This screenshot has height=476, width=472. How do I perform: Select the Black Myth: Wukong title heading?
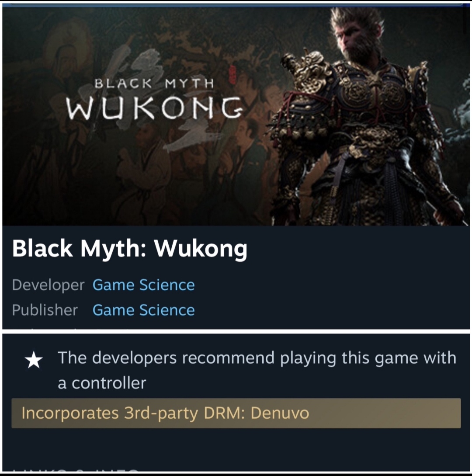[130, 249]
